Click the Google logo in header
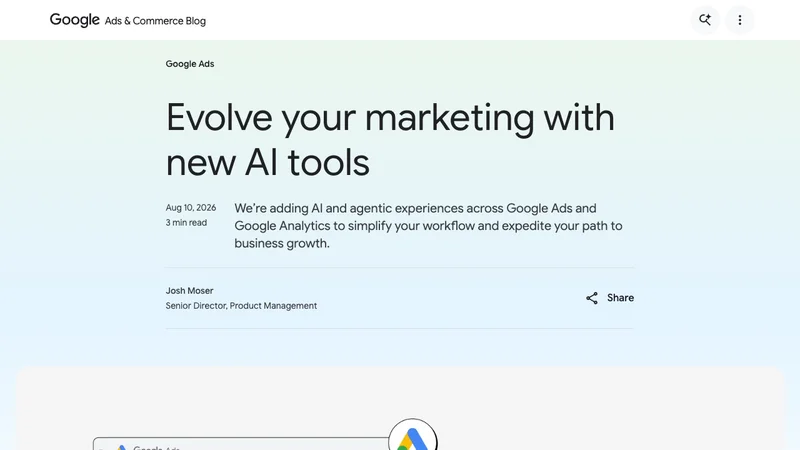Viewport: 800px width, 450px height. (74, 20)
